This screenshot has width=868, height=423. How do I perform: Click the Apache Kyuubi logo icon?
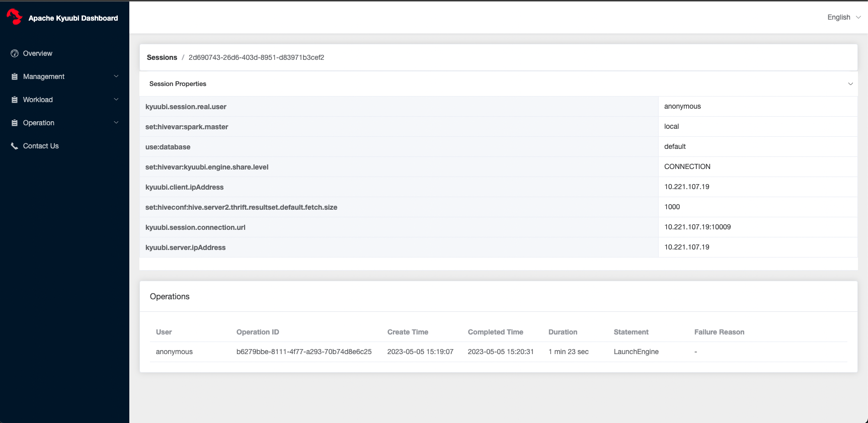pyautogui.click(x=15, y=17)
